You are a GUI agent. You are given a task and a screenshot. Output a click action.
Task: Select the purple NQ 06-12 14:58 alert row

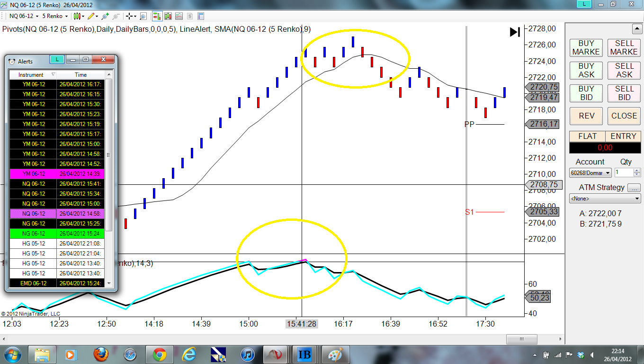(x=56, y=214)
